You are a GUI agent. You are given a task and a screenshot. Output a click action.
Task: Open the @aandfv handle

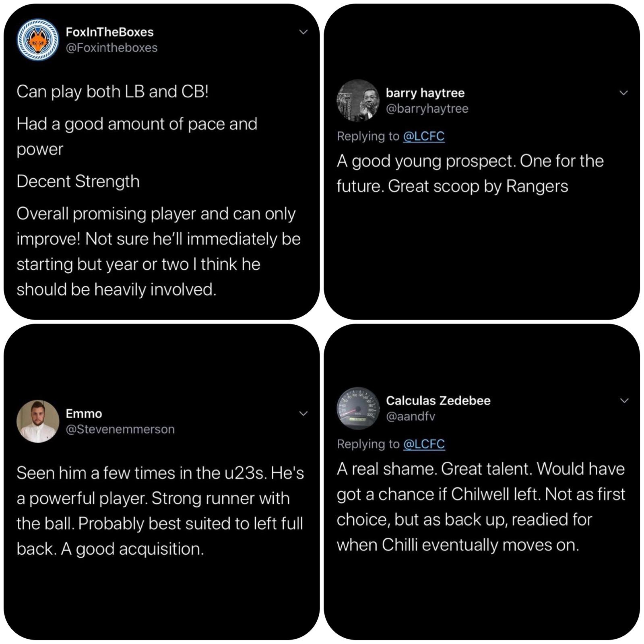pos(411,416)
